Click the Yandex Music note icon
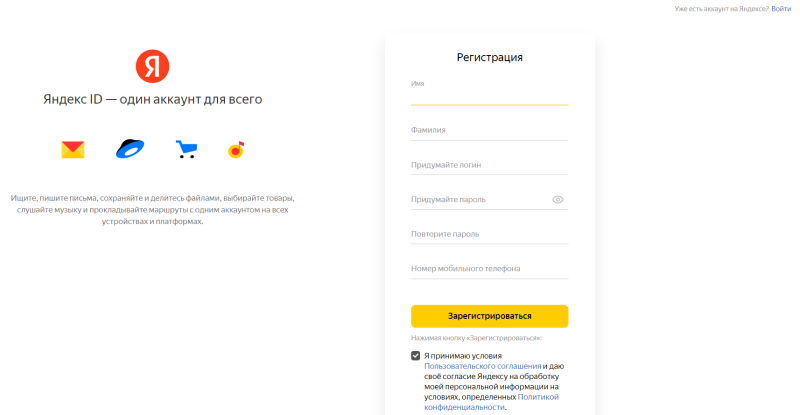The image size is (800, 415). point(236,150)
